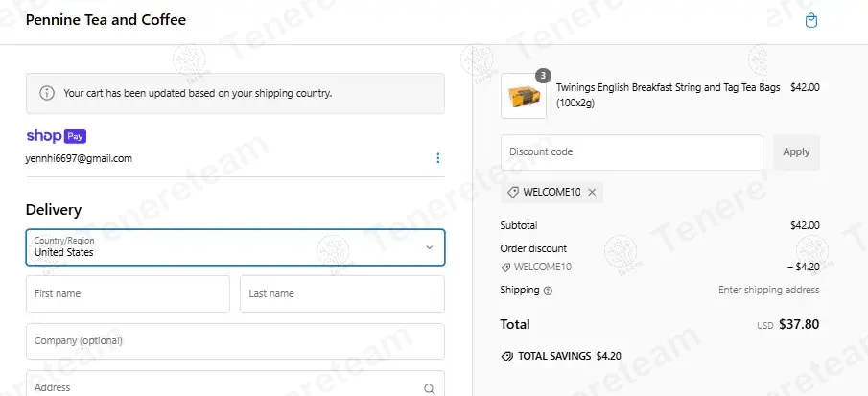Click the shipping help question icon
The image size is (868, 396).
(548, 291)
